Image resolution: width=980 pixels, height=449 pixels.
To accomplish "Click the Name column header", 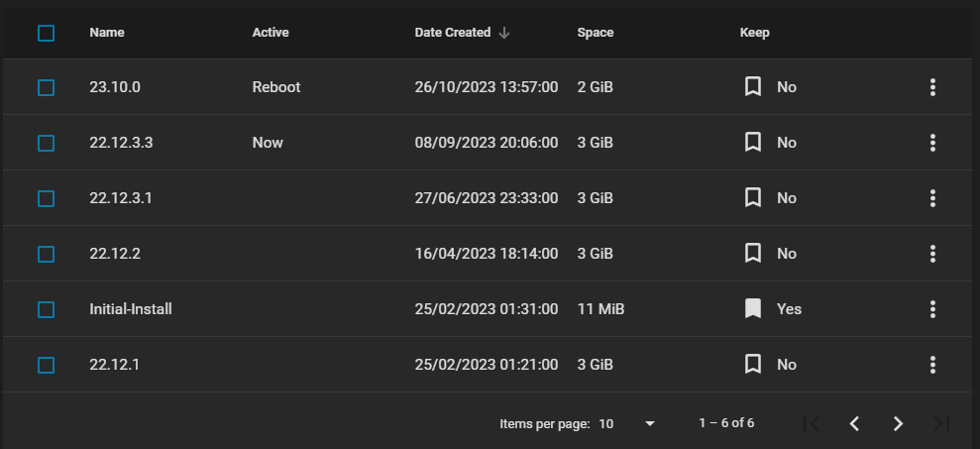I will [107, 33].
